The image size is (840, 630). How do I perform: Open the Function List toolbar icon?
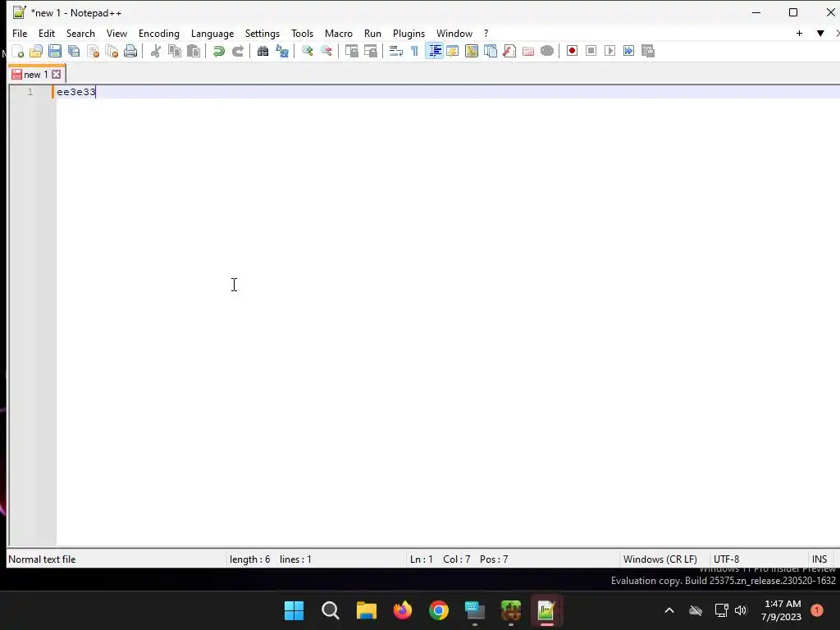pyautogui.click(x=509, y=51)
